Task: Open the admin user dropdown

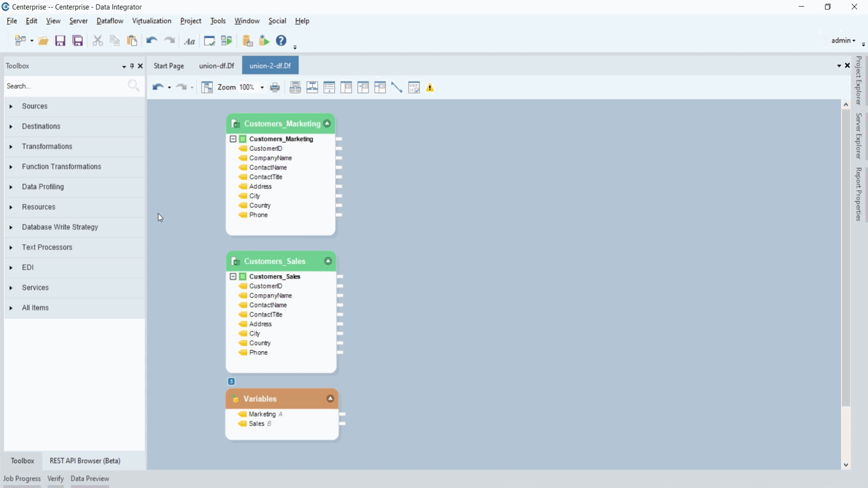Action: 844,41
